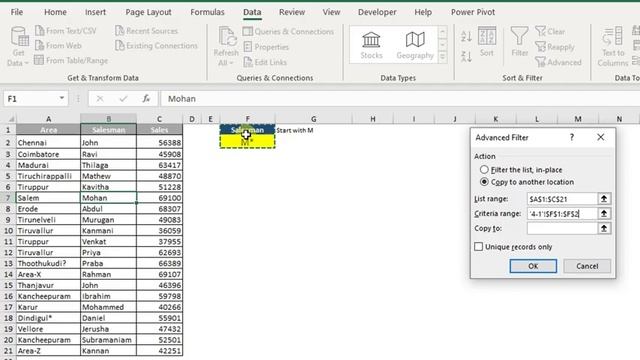Click the empty Copy to field
This screenshot has height=360, width=640.
[562, 228]
